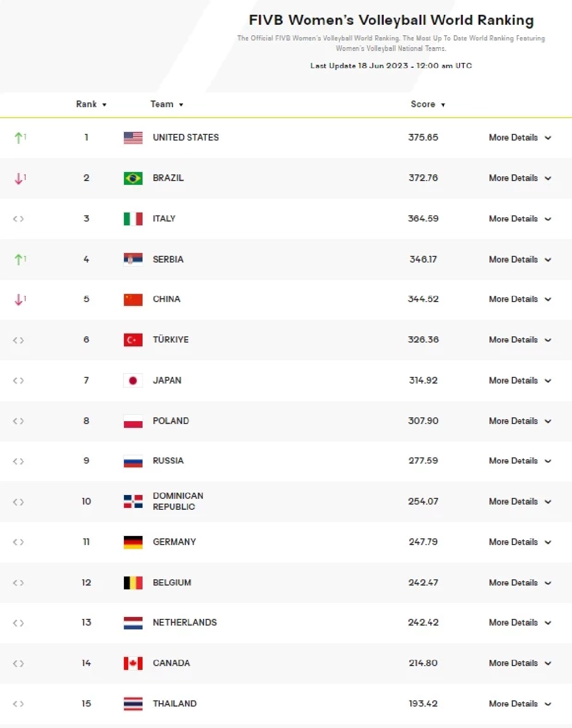Image resolution: width=572 pixels, height=728 pixels.
Task: Click the NETHERLANDS team name
Action: tap(184, 623)
